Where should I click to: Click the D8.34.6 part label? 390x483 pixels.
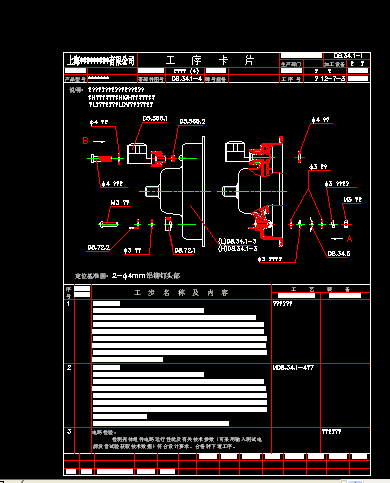click(339, 254)
